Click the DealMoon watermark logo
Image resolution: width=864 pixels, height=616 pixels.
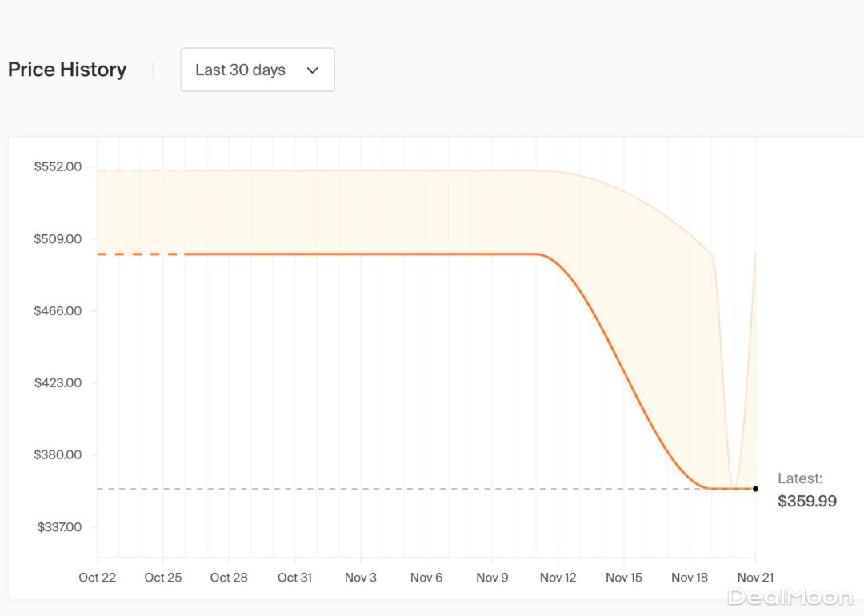point(789,596)
